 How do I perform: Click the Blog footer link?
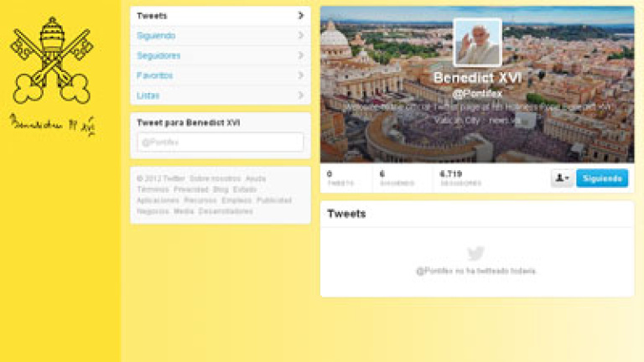(x=221, y=189)
